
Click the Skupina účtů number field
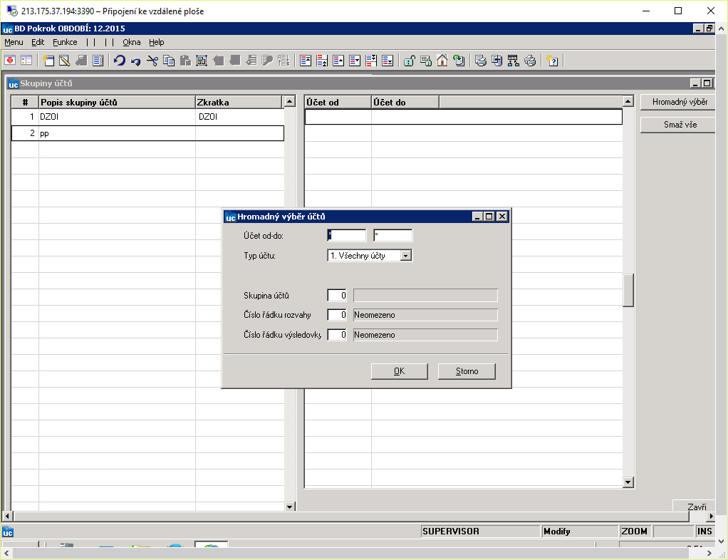tap(337, 296)
